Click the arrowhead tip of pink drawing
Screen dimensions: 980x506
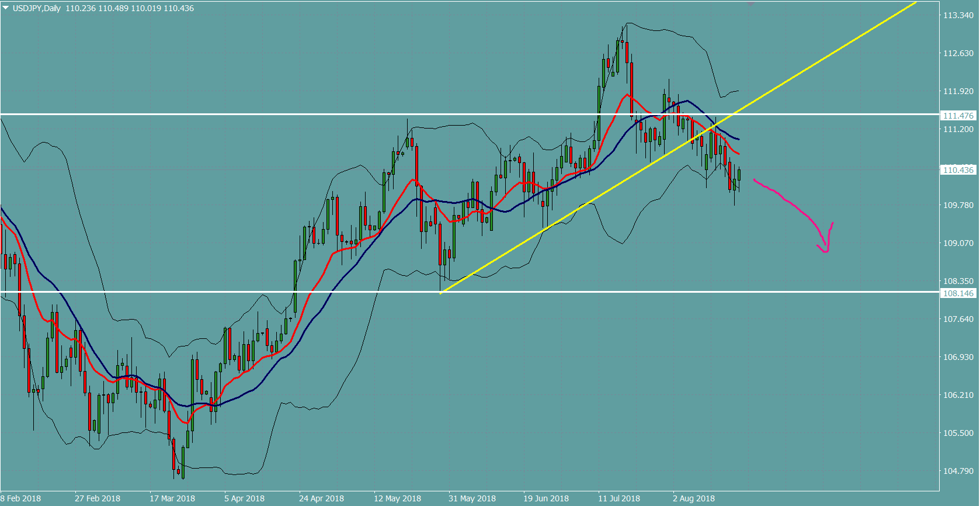click(832, 223)
